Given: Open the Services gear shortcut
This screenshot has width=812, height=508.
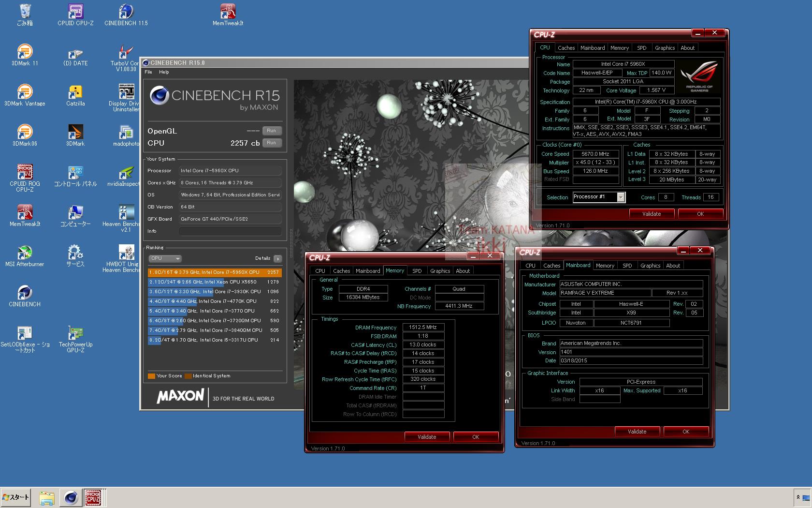Looking at the screenshot, I should point(75,255).
